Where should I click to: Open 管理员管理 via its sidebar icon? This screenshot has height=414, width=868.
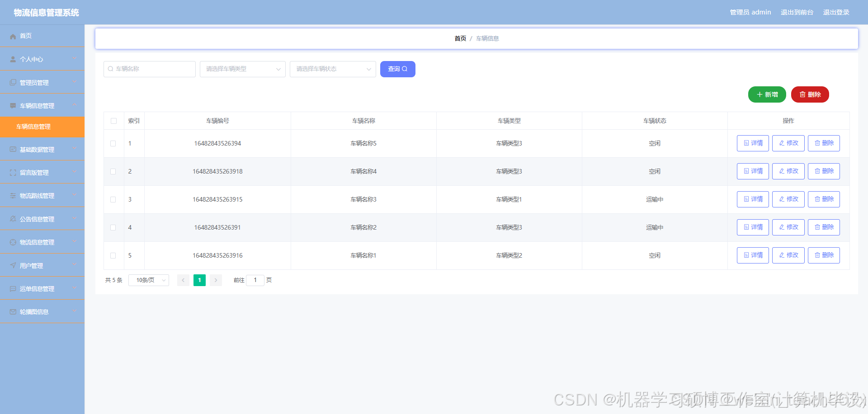pyautogui.click(x=12, y=82)
